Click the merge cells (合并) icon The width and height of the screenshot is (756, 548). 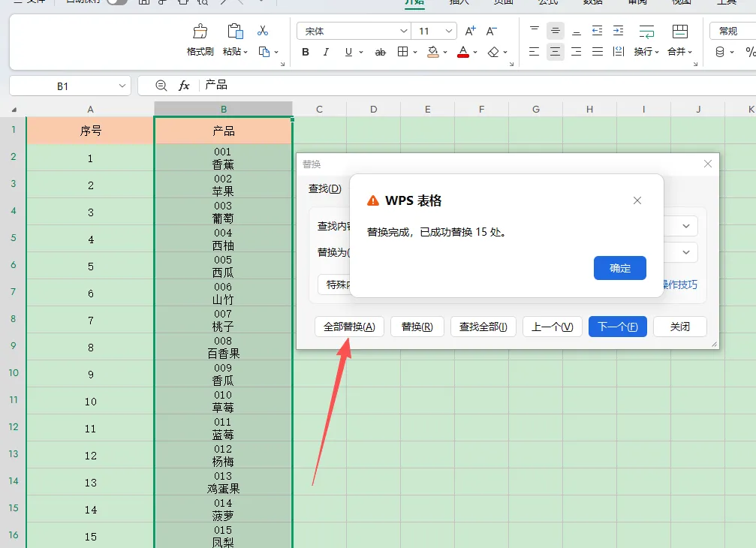680,32
